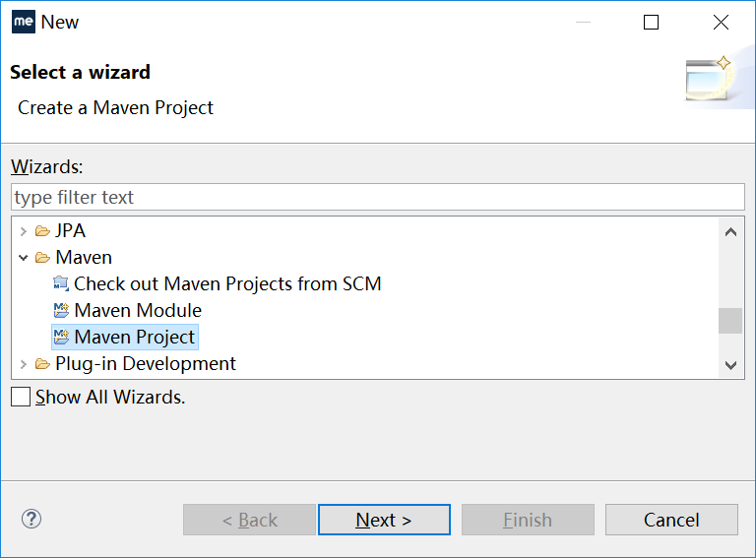Click the MyEclipse 'me' title bar icon
The width and height of the screenshot is (756, 558).
click(x=24, y=22)
